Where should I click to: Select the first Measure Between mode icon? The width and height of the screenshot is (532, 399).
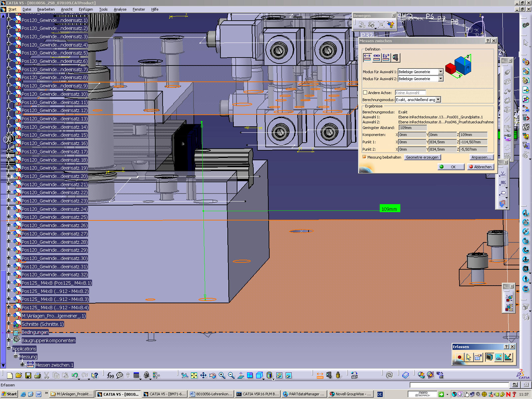tap(367, 58)
